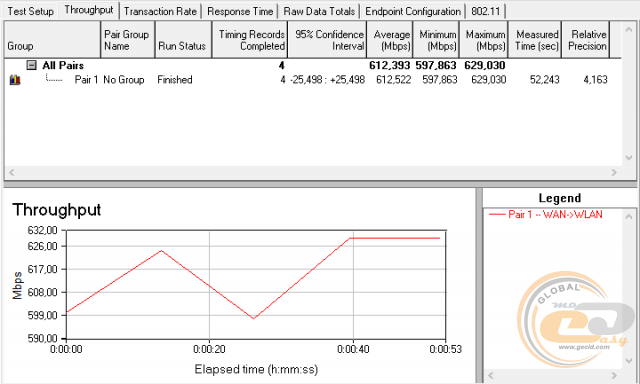Click the Maximum (Mbps) column header

click(484, 40)
